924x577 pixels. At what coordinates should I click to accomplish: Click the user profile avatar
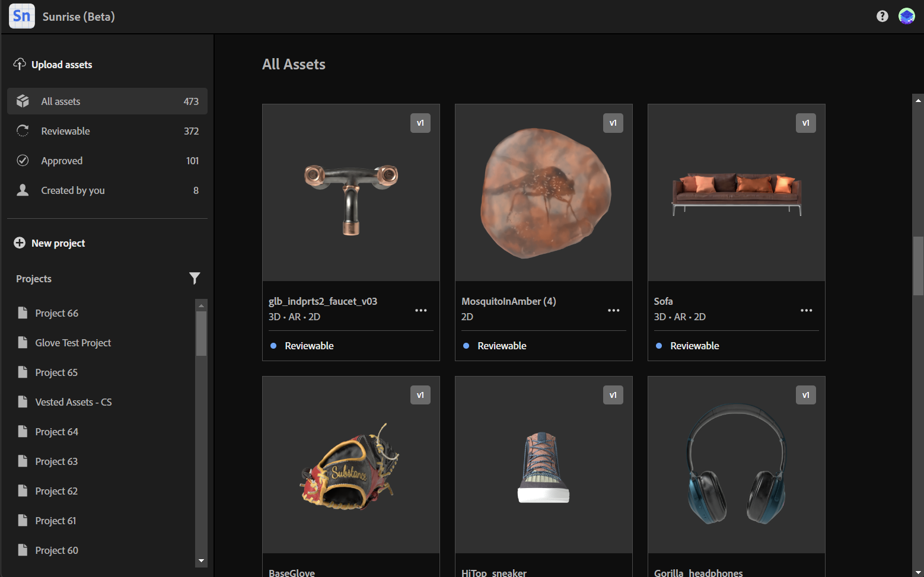click(906, 16)
